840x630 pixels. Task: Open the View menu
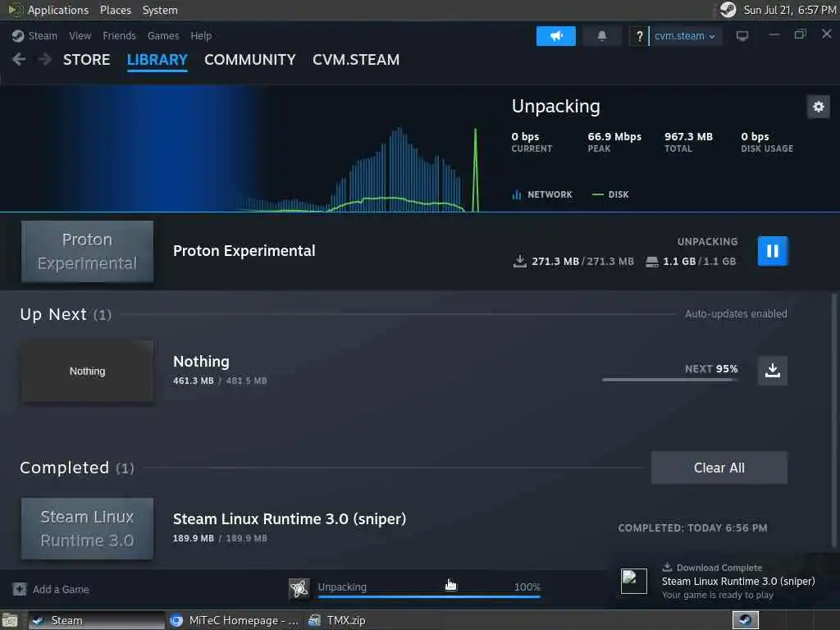[80, 36]
